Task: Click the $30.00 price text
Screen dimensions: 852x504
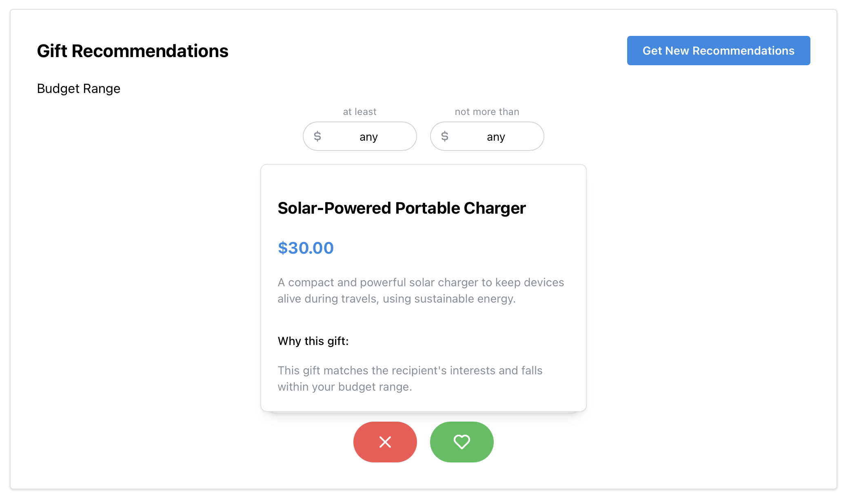Action: 306,248
